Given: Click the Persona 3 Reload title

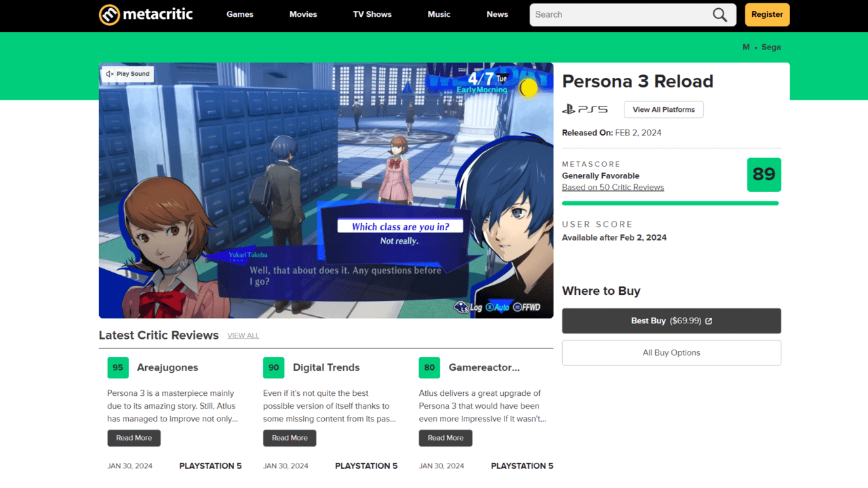Looking at the screenshot, I should tap(637, 81).
